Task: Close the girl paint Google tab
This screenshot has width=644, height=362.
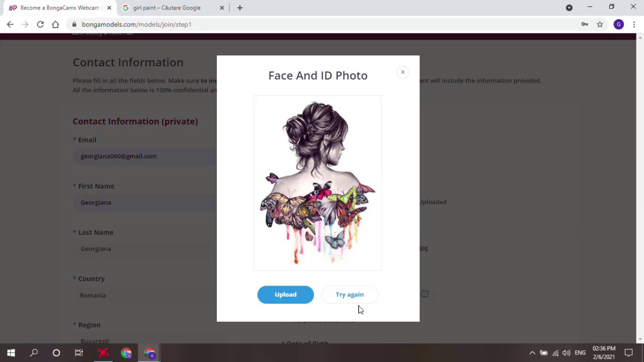Action: tap(222, 8)
